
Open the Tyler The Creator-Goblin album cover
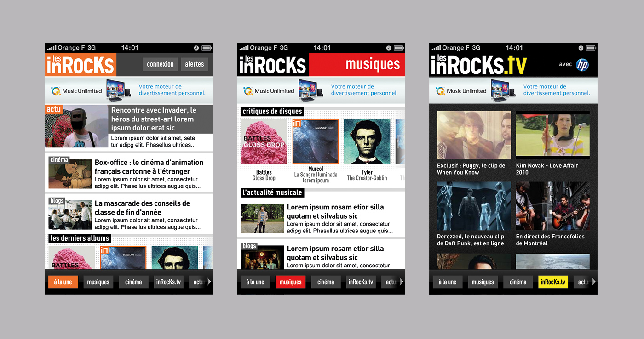pyautogui.click(x=367, y=141)
